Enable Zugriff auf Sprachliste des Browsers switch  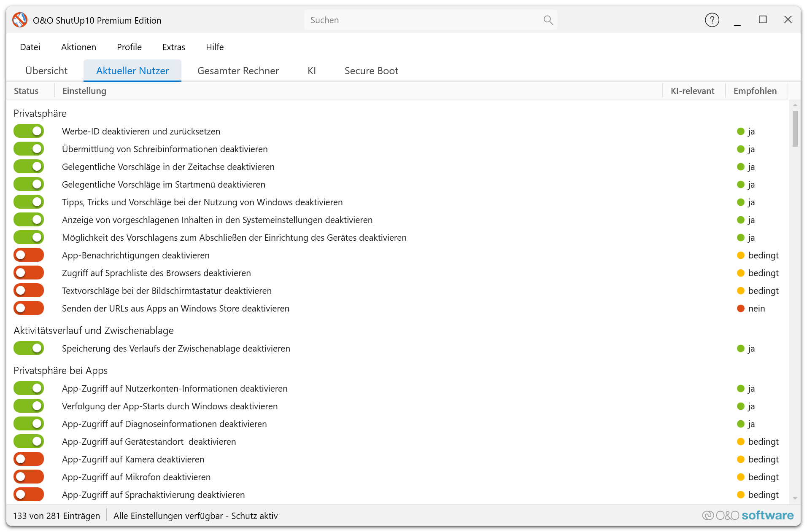[29, 273]
